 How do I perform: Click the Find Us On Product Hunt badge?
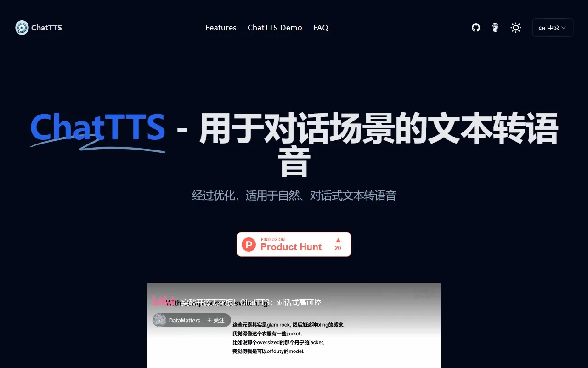[294, 244]
